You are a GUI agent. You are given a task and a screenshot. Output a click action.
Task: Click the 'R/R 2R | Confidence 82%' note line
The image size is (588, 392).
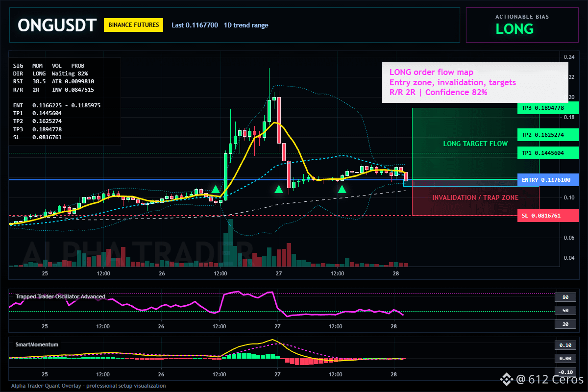click(x=438, y=92)
